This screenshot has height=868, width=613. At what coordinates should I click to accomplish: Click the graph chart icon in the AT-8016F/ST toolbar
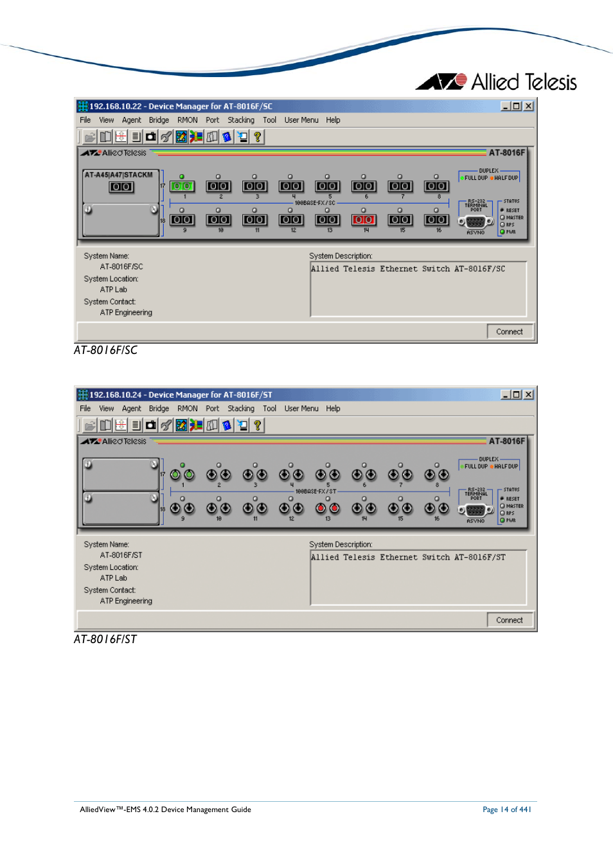coord(181,425)
